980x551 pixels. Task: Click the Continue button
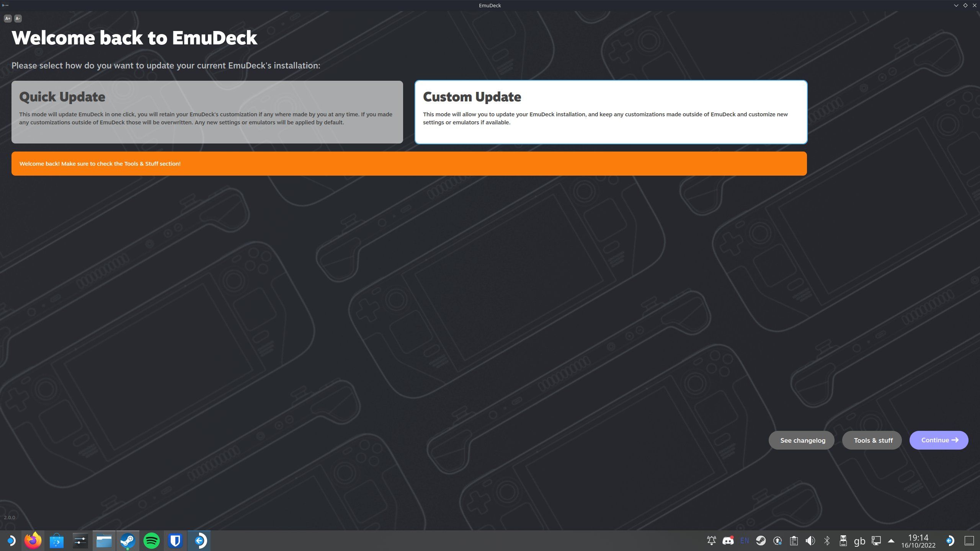coord(939,440)
